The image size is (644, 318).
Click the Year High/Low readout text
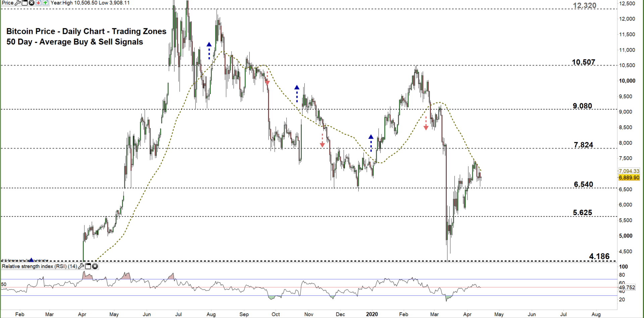90,3
